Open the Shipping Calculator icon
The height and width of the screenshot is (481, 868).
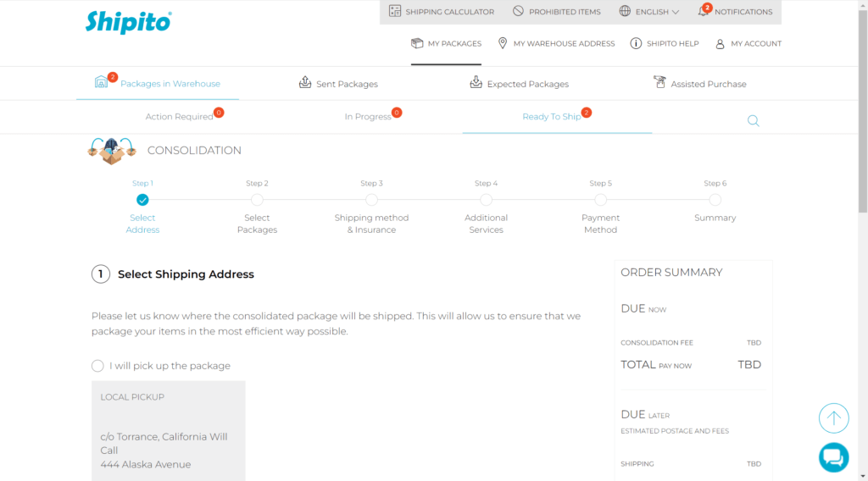(x=395, y=11)
